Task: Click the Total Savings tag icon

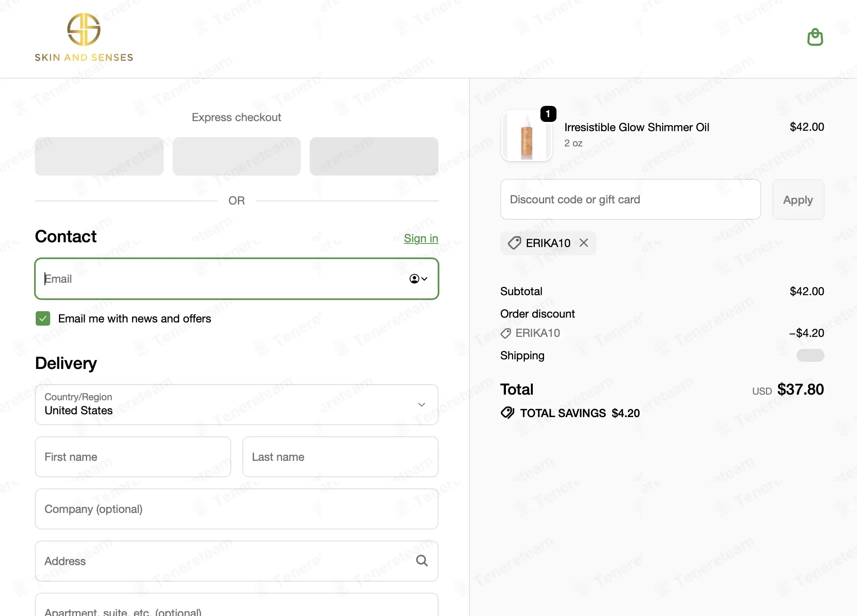Action: click(x=508, y=413)
